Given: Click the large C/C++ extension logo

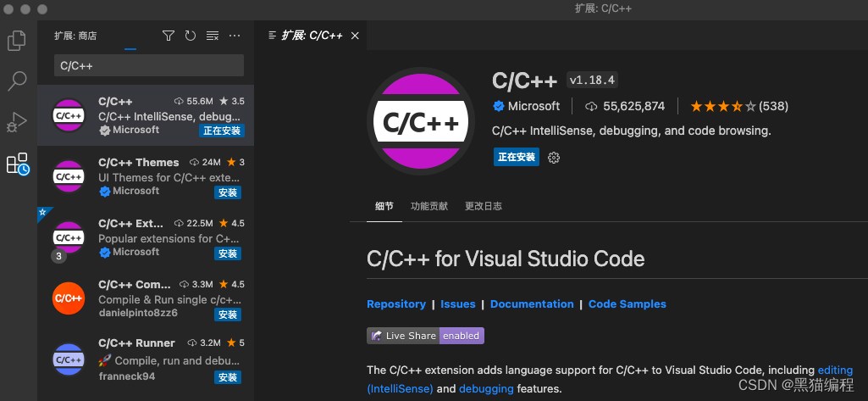Looking at the screenshot, I should [x=421, y=120].
